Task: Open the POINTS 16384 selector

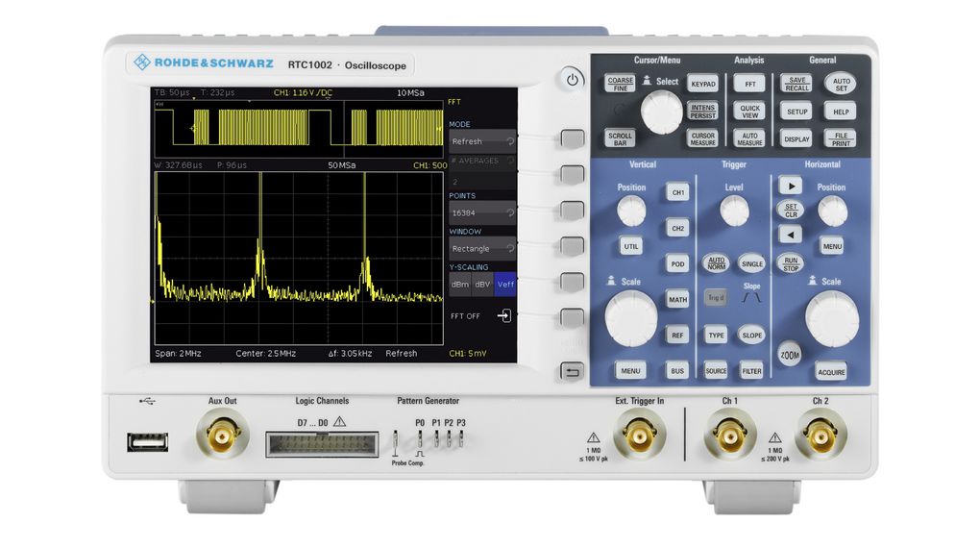Action: tap(482, 212)
